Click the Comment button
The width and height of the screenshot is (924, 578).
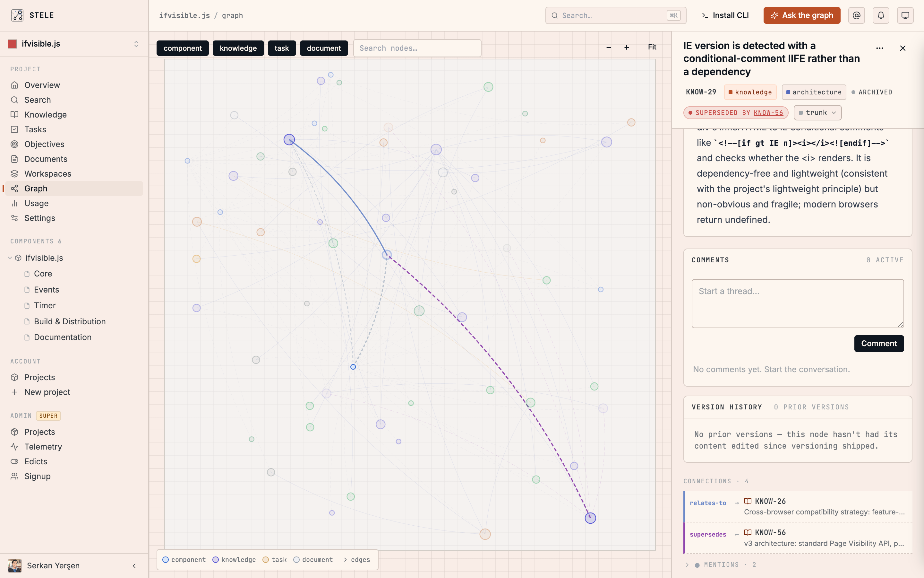pos(879,344)
